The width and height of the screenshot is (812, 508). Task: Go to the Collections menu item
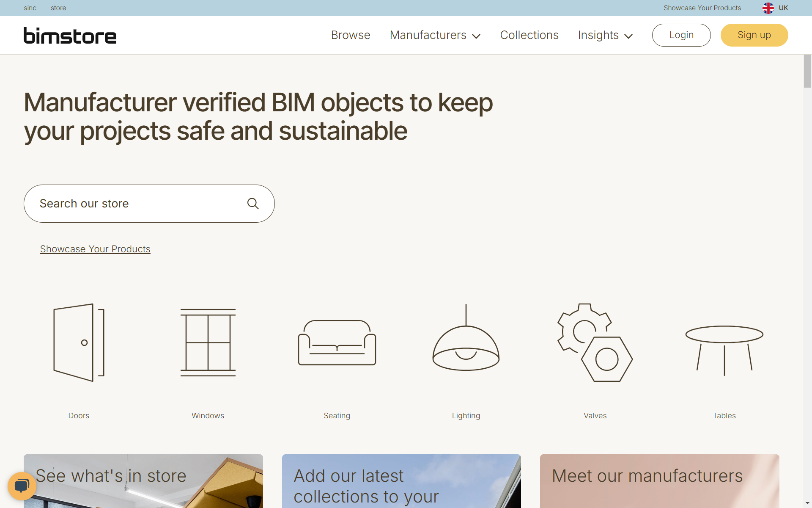pos(529,35)
